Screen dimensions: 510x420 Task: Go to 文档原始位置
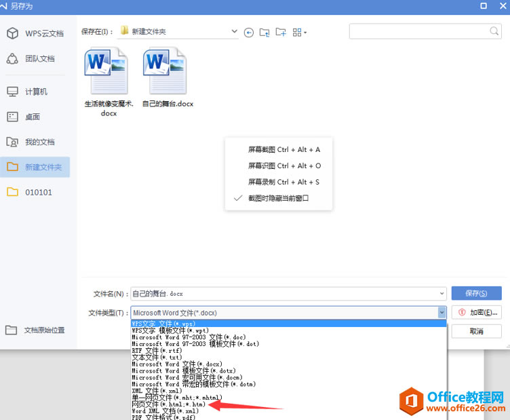click(x=35, y=330)
